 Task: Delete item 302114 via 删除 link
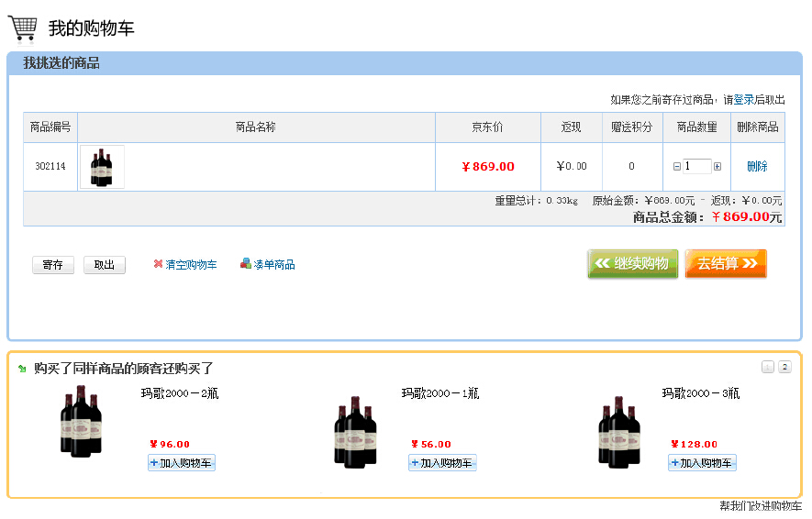(757, 167)
